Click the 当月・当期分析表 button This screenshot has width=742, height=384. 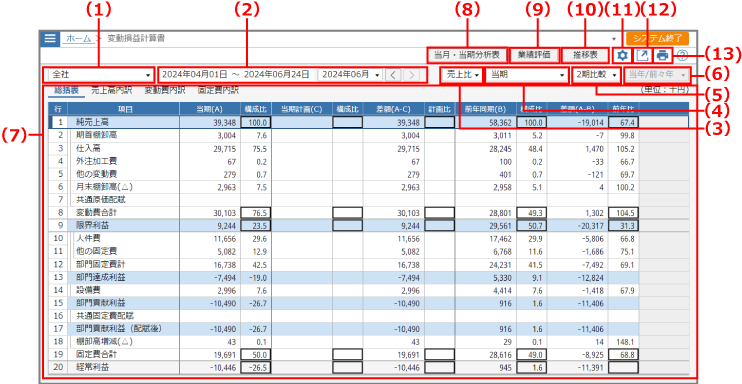467,55
